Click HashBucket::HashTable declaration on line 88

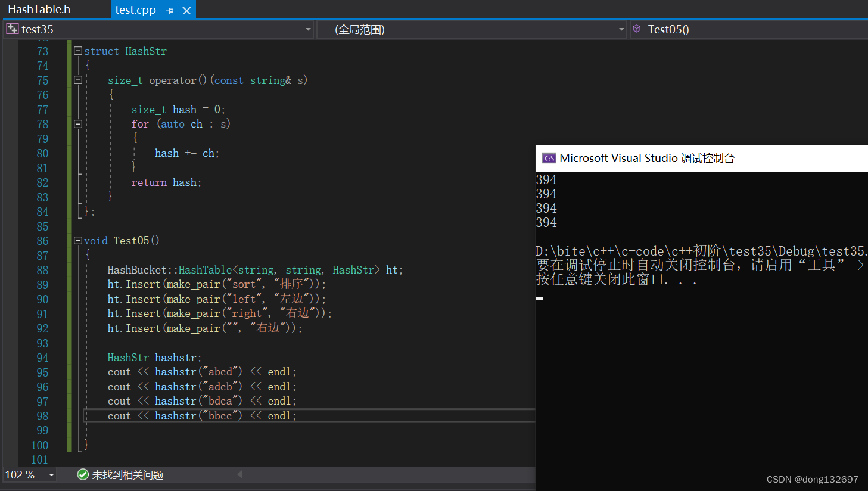coord(255,270)
